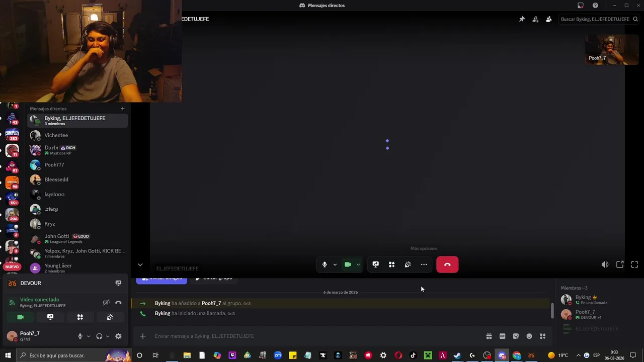The height and width of the screenshot is (362, 644).
Task: Open server with 206 badge in sidebar
Action: [x=12, y=214]
